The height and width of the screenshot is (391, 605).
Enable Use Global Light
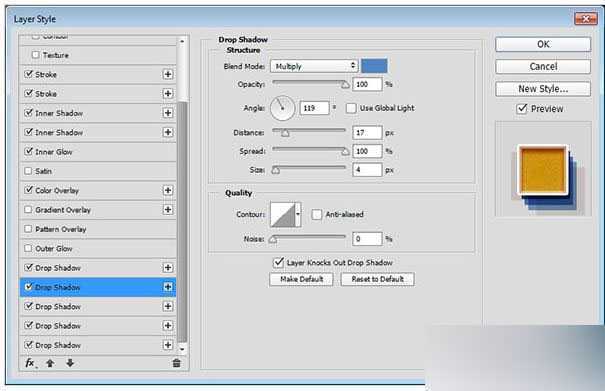(351, 108)
